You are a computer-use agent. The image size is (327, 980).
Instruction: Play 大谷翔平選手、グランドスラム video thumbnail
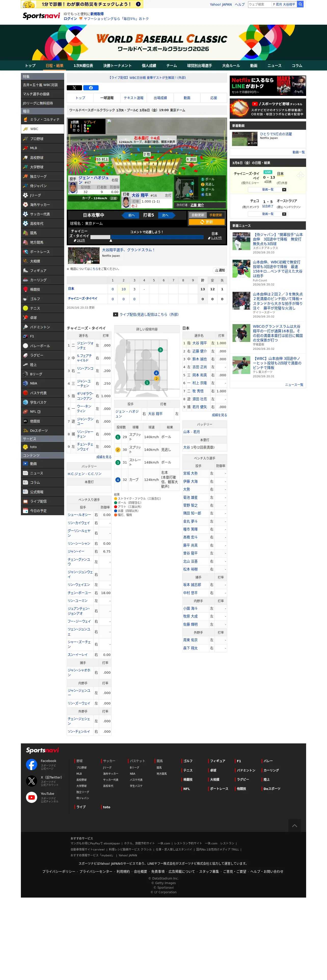pos(84,255)
